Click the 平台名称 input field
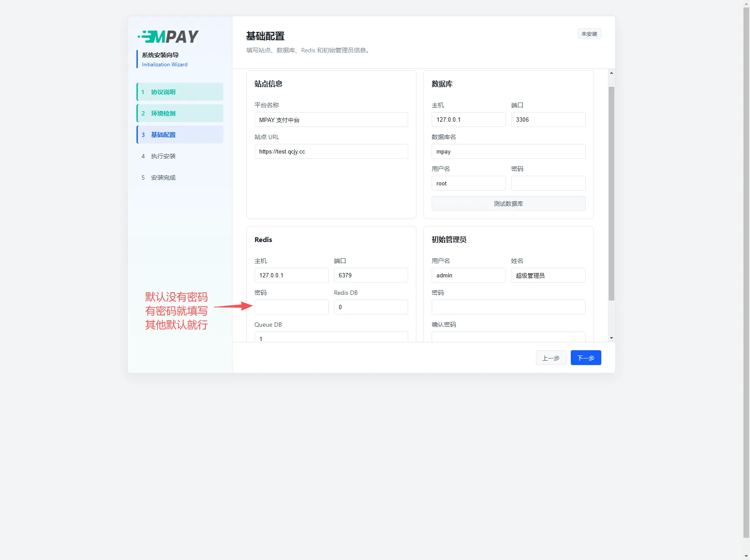The image size is (750, 560). pyautogui.click(x=331, y=120)
